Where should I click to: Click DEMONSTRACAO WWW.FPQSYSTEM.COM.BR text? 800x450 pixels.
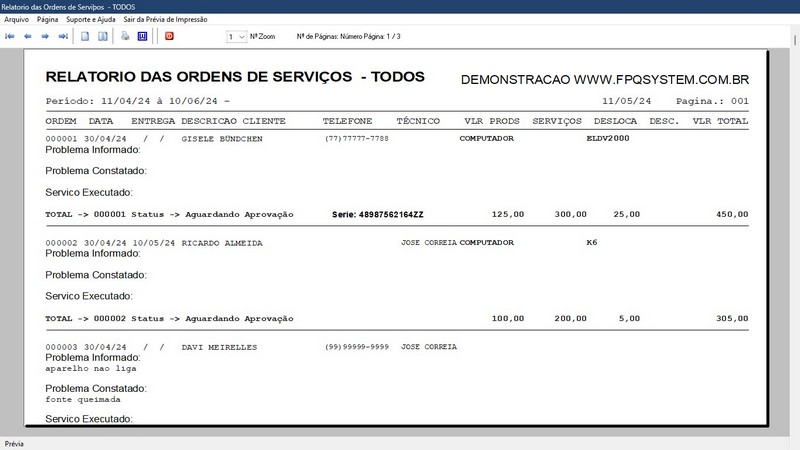point(605,80)
